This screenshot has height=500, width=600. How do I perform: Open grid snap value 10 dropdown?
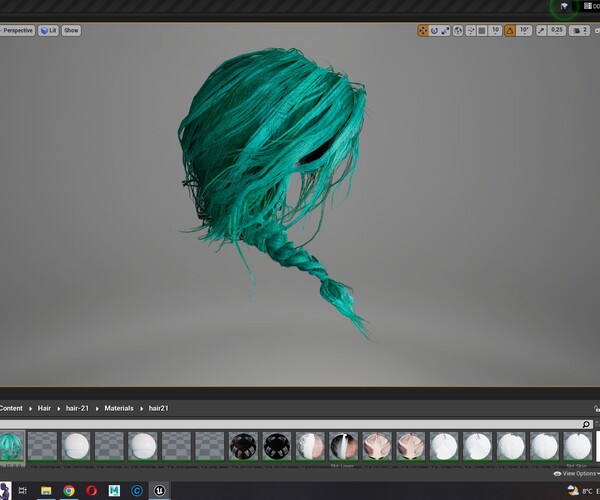pos(495,31)
